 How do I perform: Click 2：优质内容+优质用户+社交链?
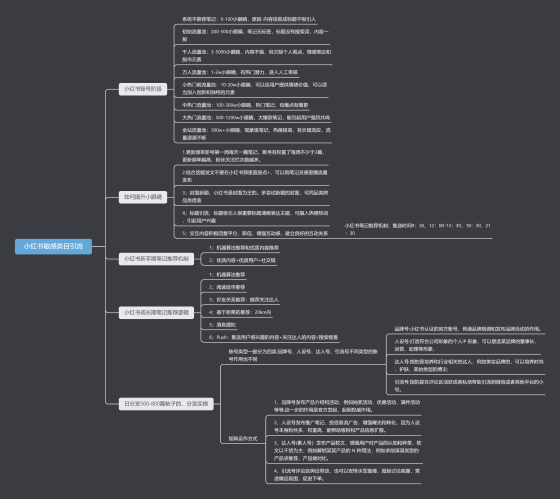pos(242,260)
